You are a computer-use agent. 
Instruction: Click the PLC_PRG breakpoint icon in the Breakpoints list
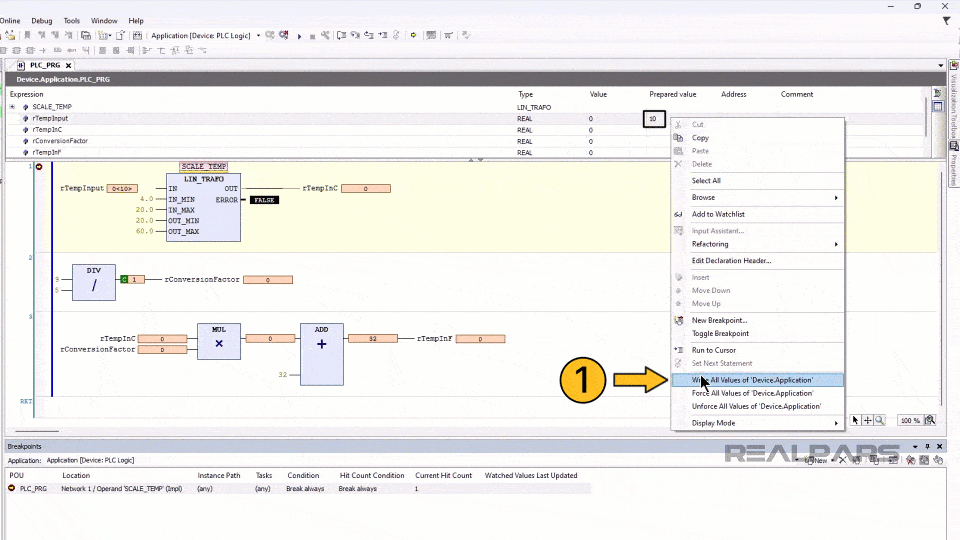12,489
